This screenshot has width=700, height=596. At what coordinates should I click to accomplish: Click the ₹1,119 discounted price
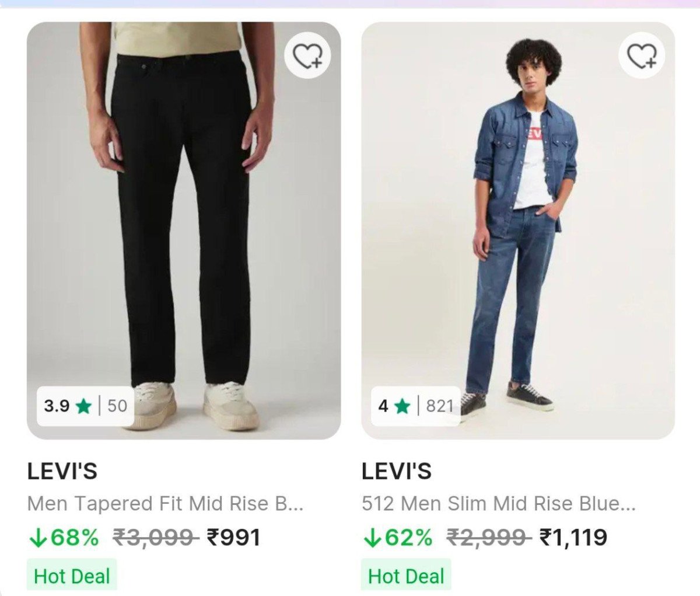[x=573, y=538]
